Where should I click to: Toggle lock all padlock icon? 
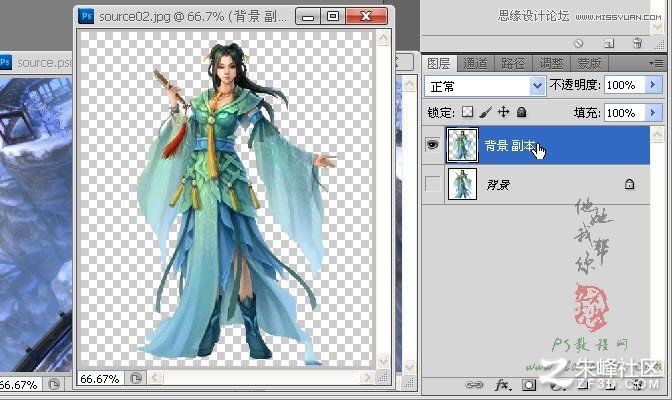click(x=521, y=112)
